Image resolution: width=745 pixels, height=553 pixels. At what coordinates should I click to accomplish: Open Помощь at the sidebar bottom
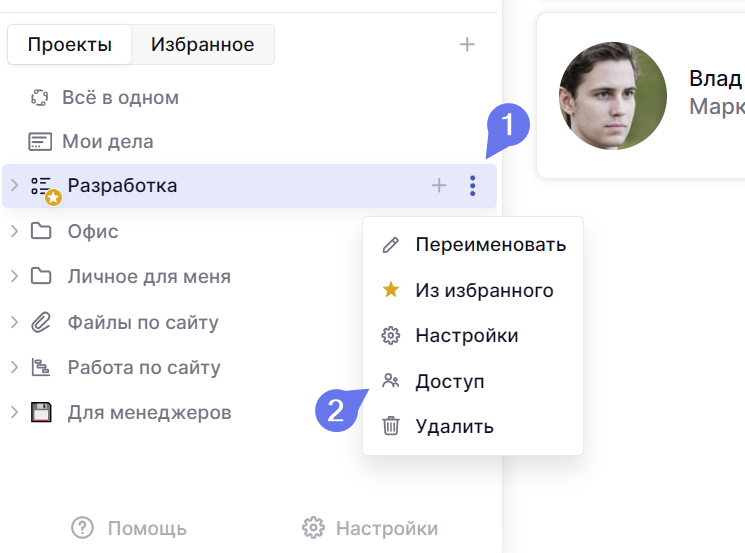pos(130,528)
